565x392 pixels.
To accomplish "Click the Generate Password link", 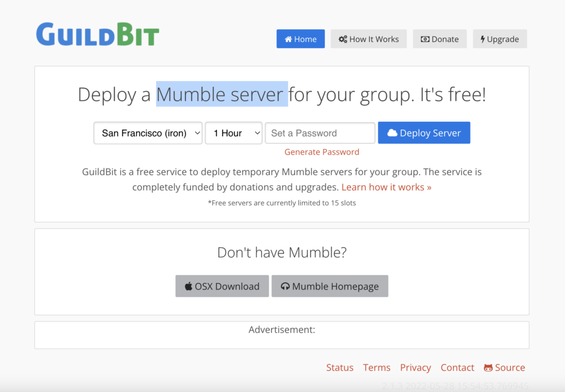I will click(x=322, y=152).
